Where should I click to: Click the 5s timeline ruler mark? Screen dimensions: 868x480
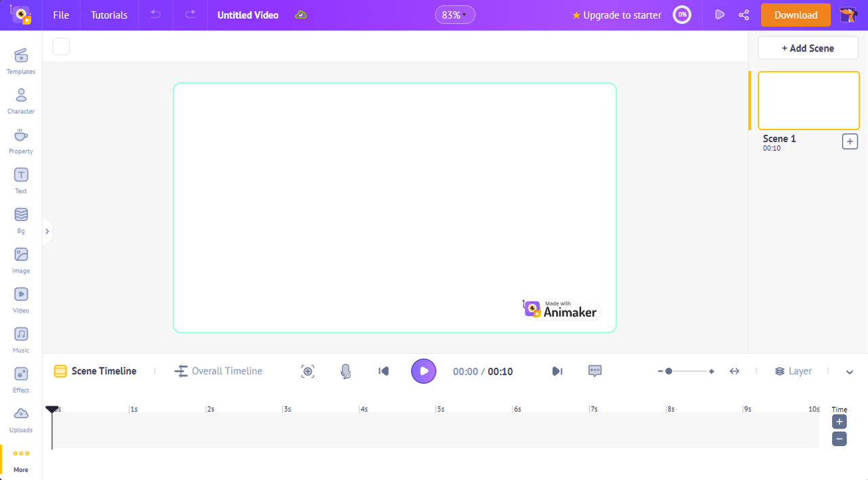coord(441,409)
